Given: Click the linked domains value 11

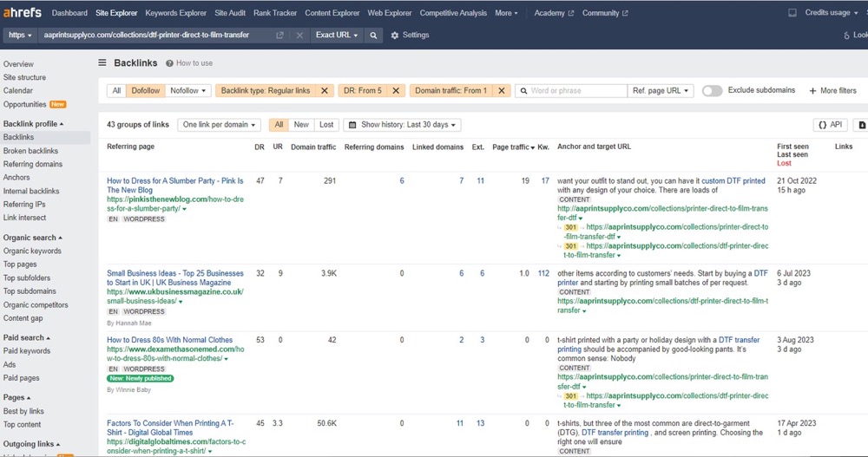Looking at the screenshot, I should point(459,423).
